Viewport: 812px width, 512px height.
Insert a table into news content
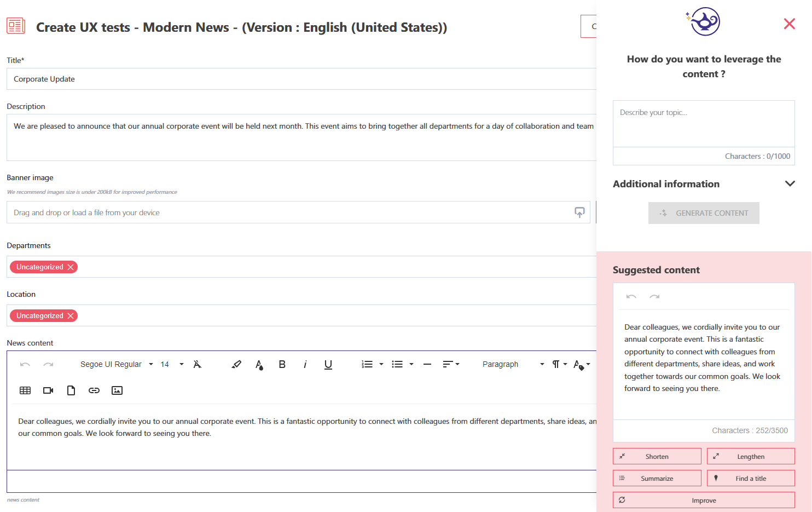[25, 390]
